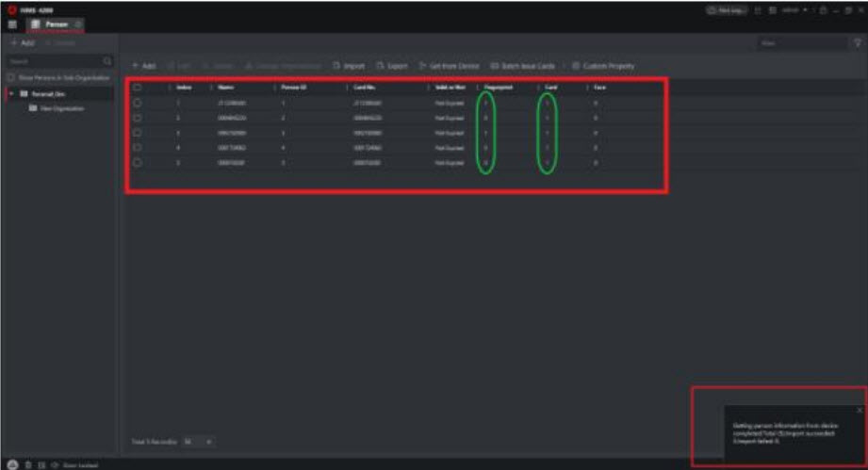Screen dimensions: 868x470
Task: Click the Export toolbar icon
Action: coord(392,66)
